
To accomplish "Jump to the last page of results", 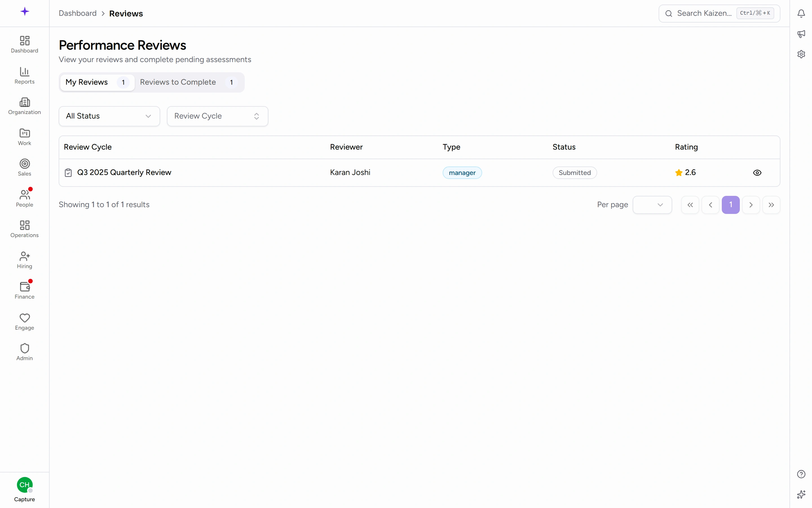I will pos(771,205).
